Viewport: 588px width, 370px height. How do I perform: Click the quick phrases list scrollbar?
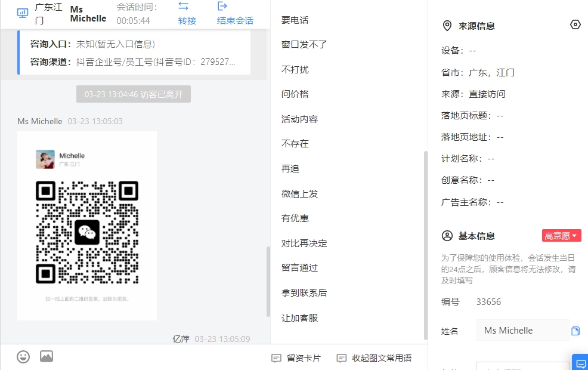(x=425, y=245)
